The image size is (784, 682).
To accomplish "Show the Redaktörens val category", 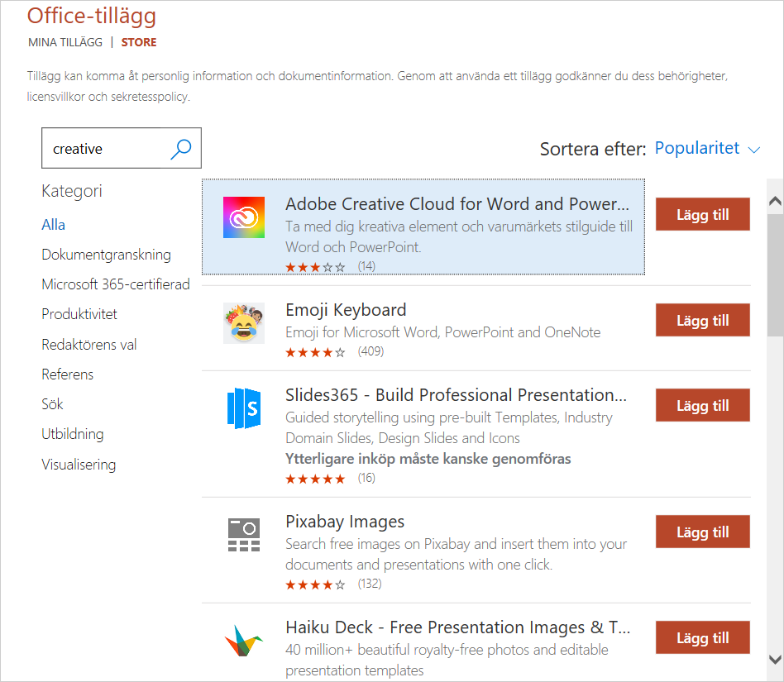I will 89,345.
